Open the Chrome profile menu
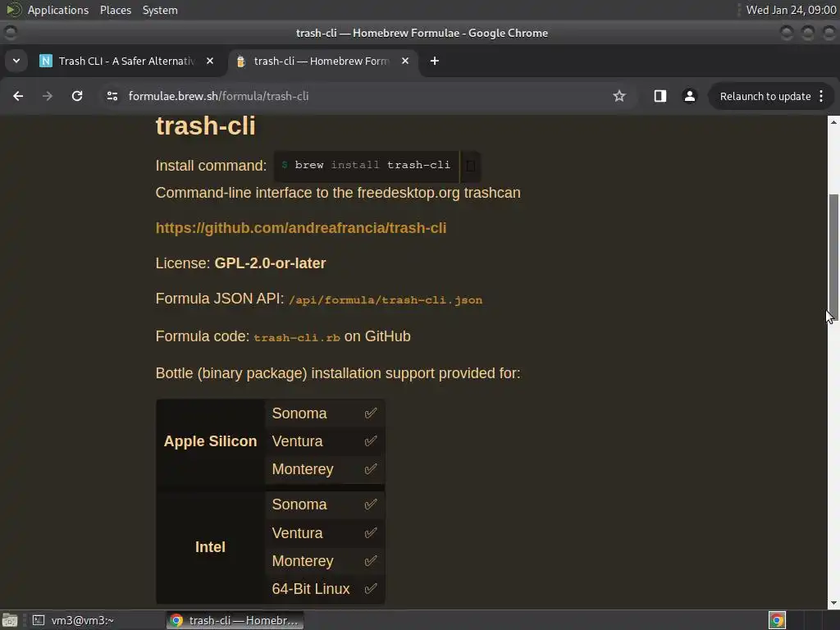 coord(689,96)
